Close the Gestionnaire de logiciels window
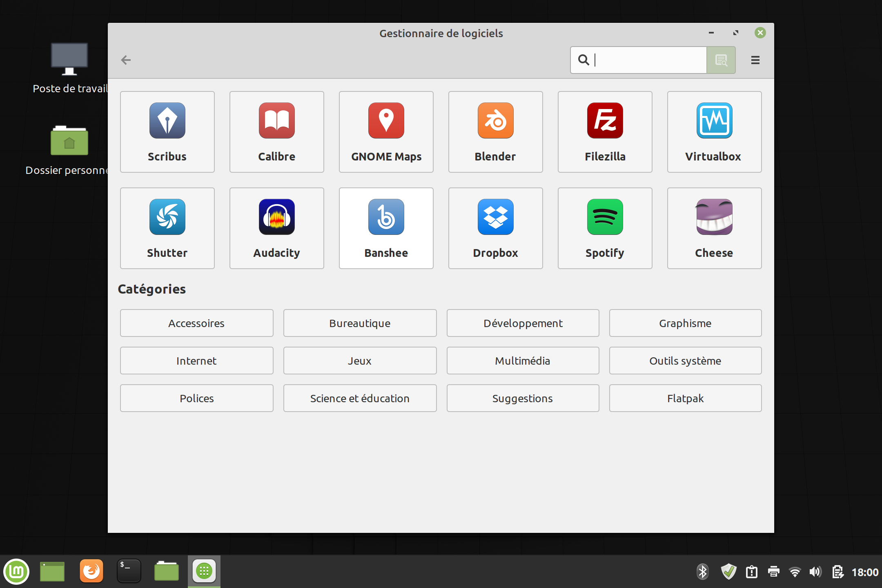 (x=760, y=33)
